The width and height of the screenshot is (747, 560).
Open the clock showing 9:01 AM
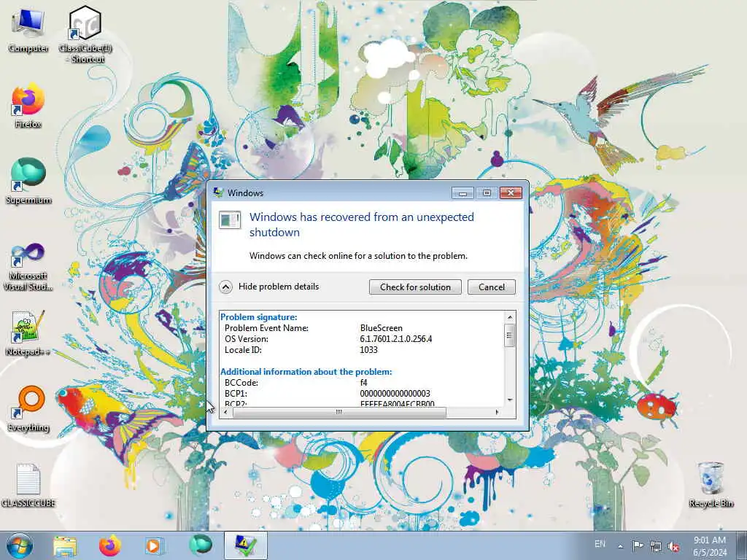710,540
